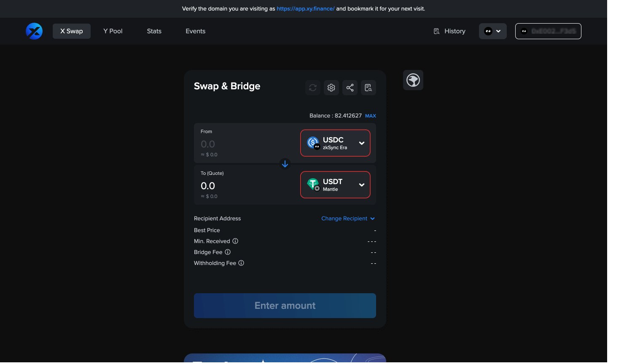The height and width of the screenshot is (364, 624).
Task: Show Withholding Fee info icon
Action: tap(241, 263)
